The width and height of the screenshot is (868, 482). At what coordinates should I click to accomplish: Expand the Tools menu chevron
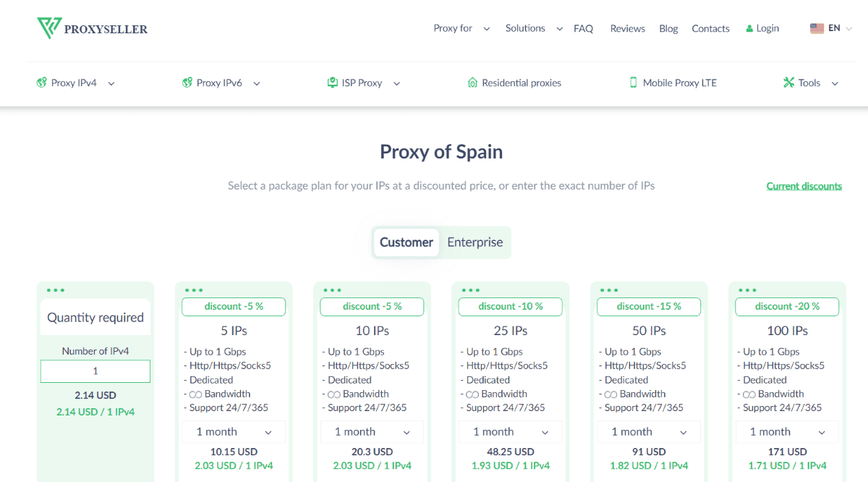835,84
